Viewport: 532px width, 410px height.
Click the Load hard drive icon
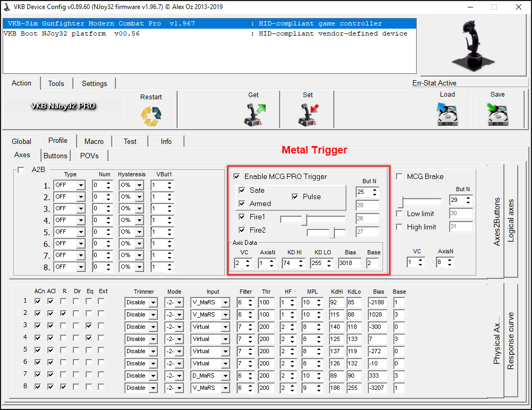[447, 114]
